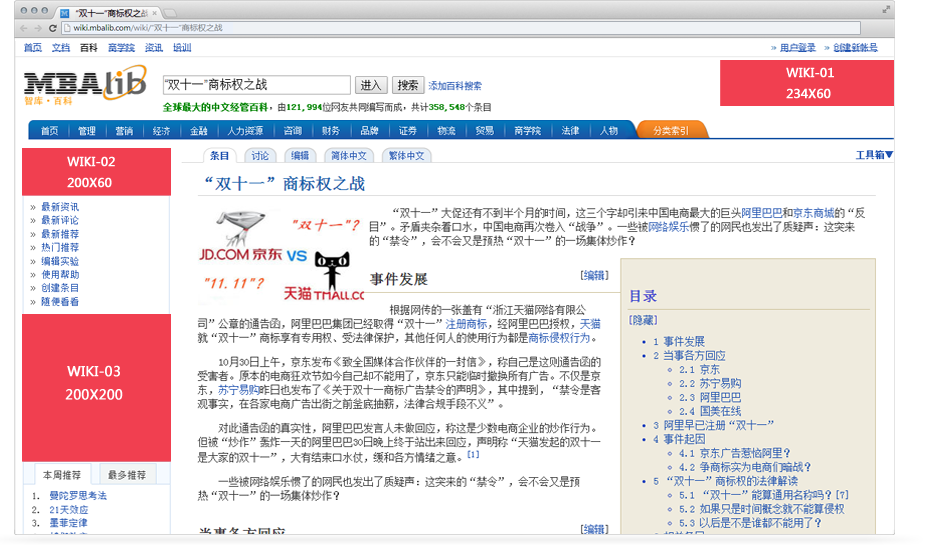
Task: Open 使用帮助 sidebar link
Action: (60, 274)
